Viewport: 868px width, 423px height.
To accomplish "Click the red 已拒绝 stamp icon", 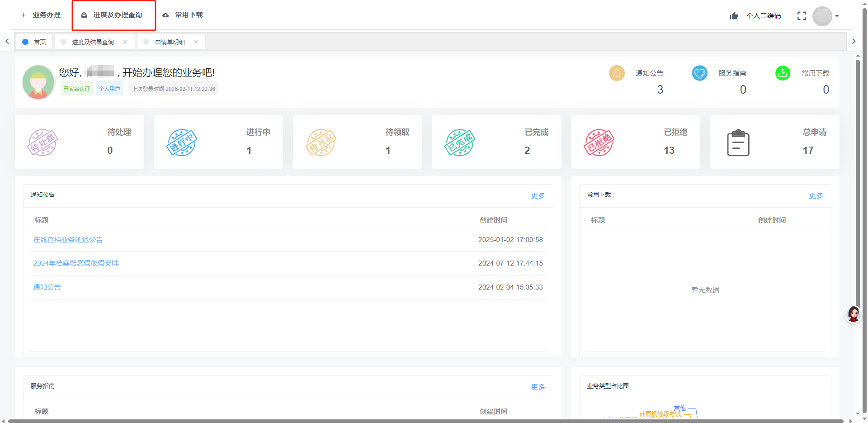I will (x=599, y=143).
